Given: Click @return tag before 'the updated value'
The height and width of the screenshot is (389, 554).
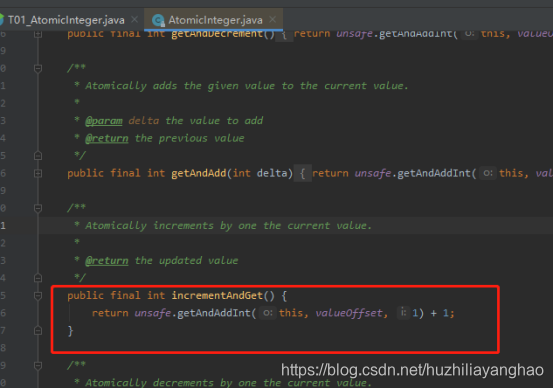Looking at the screenshot, I should click(x=107, y=261).
